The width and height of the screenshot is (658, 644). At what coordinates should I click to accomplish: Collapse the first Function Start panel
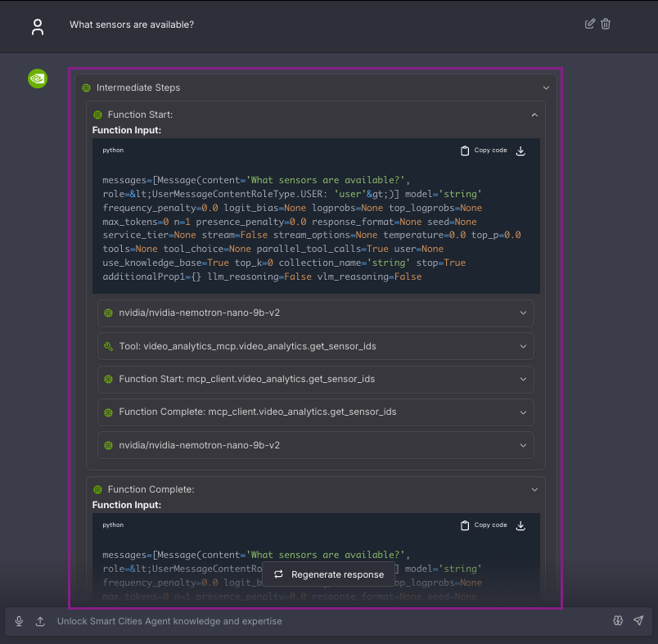point(534,115)
